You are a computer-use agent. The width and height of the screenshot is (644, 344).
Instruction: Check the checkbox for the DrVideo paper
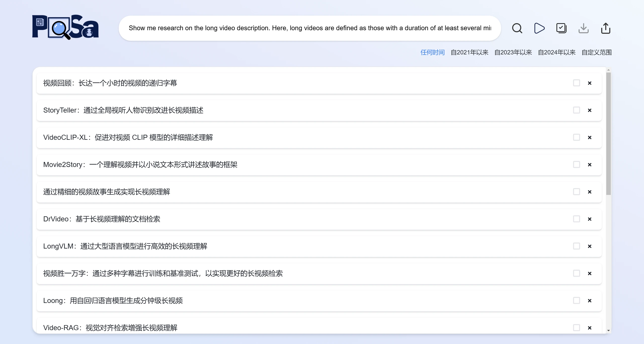point(576,219)
